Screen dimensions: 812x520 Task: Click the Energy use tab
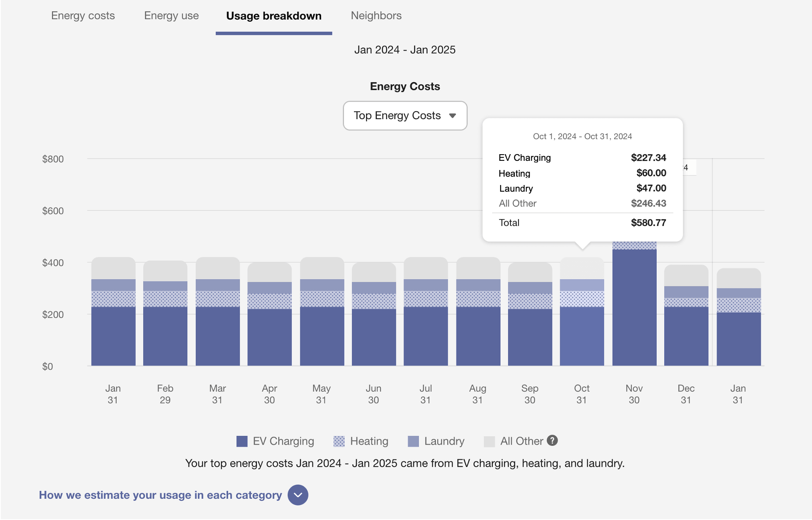172,16
